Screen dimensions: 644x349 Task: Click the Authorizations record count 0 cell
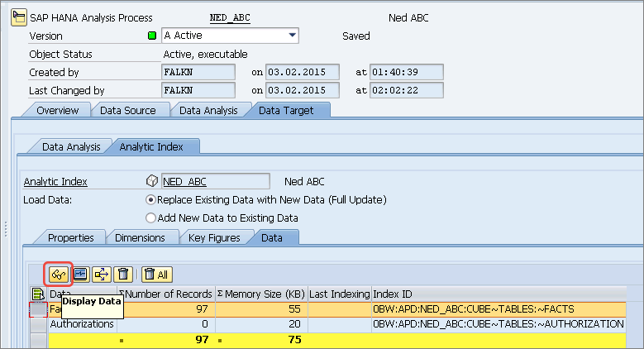(x=166, y=324)
